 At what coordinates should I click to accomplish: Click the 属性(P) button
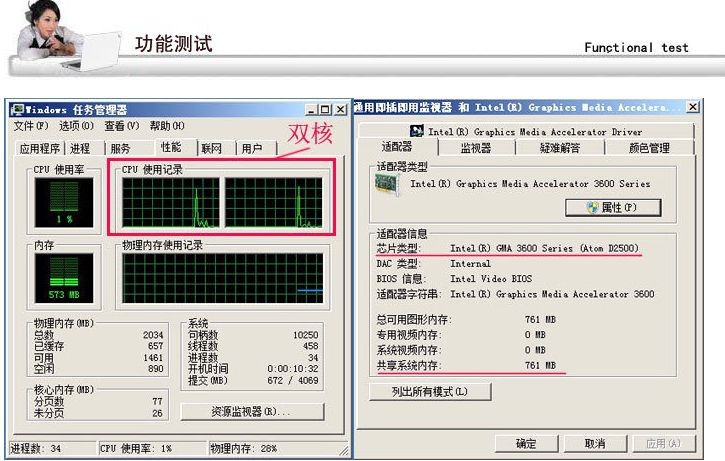point(613,208)
